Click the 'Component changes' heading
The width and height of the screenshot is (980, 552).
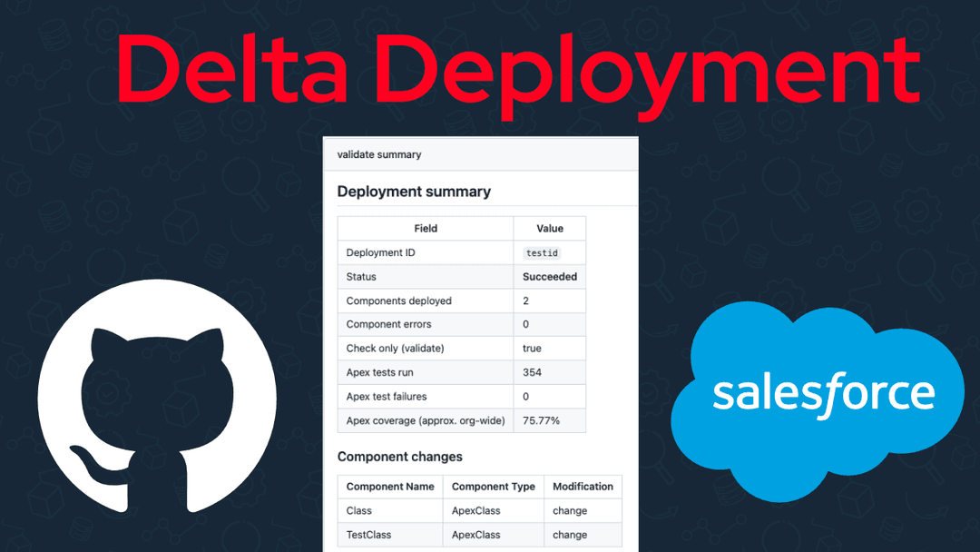pyautogui.click(x=400, y=457)
